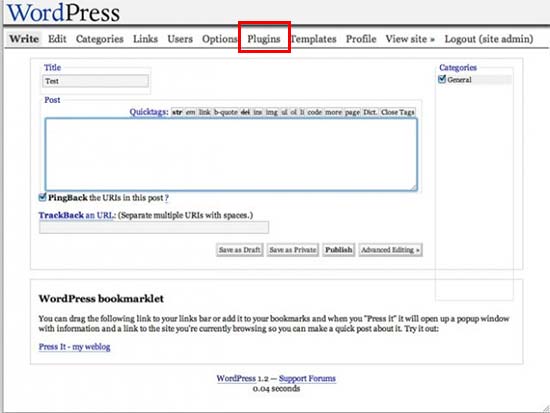
Task: Click the Post text area
Action: (231, 154)
